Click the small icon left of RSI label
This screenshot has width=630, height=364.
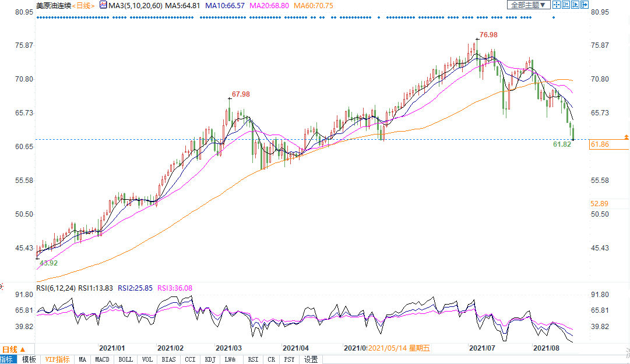(2, 287)
